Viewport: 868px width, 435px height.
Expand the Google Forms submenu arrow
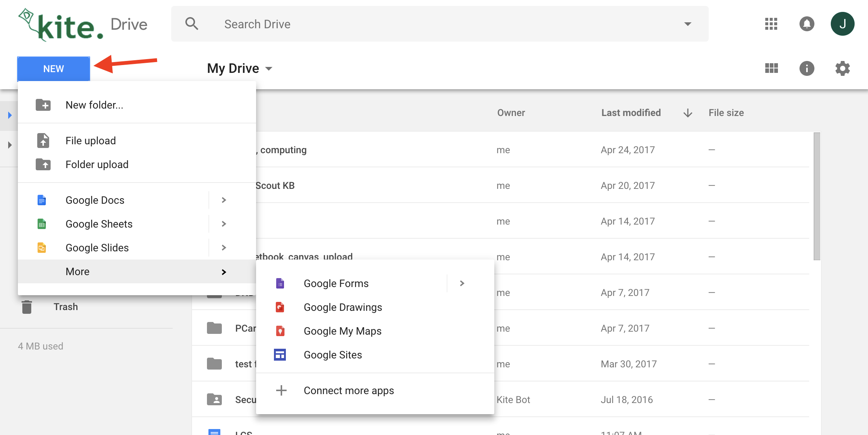[462, 283]
